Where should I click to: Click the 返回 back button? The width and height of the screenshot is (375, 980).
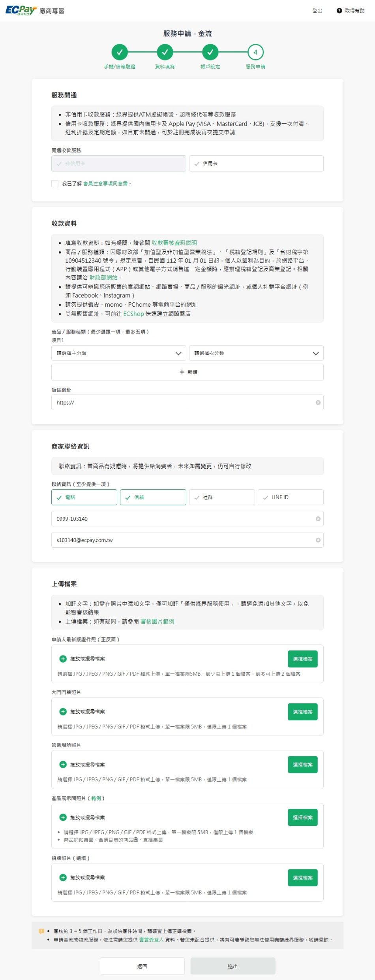coord(142,966)
